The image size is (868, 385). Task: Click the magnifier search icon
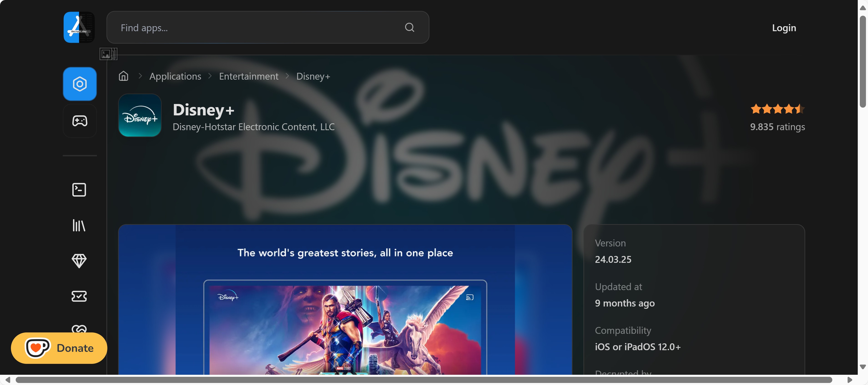(409, 27)
